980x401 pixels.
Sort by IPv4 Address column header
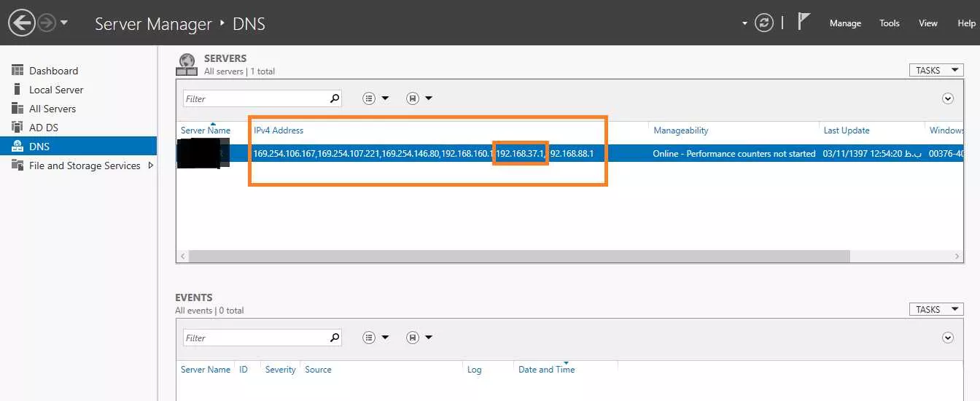tap(279, 131)
